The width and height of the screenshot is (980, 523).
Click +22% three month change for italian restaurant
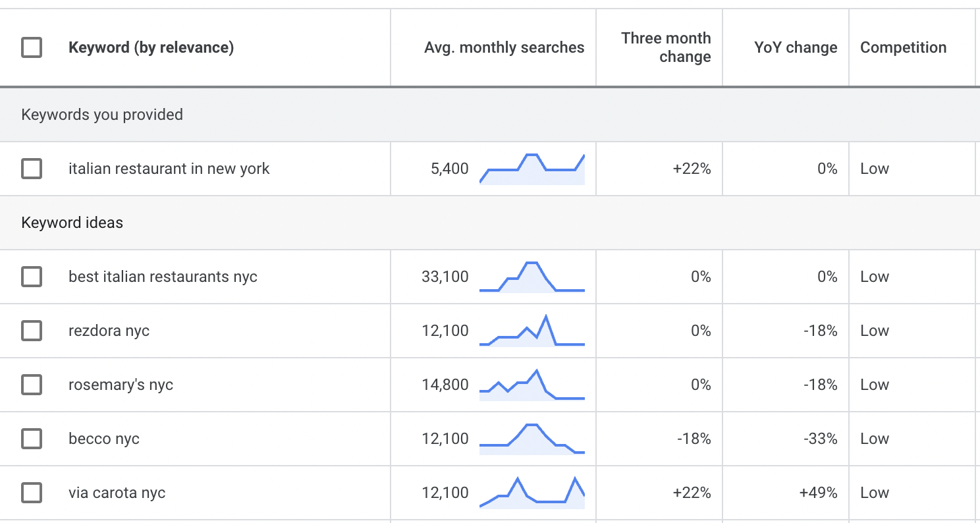[x=692, y=169]
